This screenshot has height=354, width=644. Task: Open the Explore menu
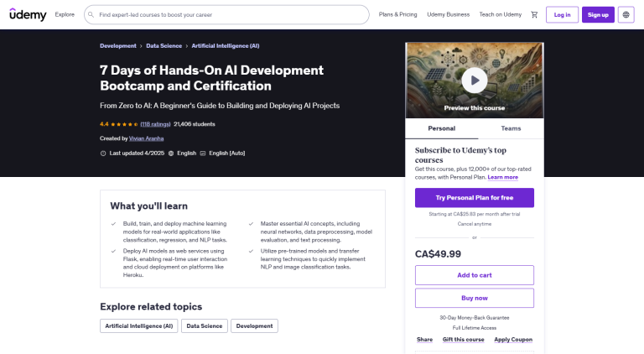pos(65,14)
